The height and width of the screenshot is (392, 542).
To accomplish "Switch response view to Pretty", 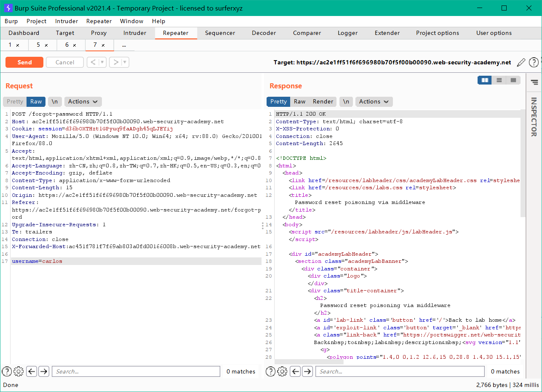I will point(278,101).
